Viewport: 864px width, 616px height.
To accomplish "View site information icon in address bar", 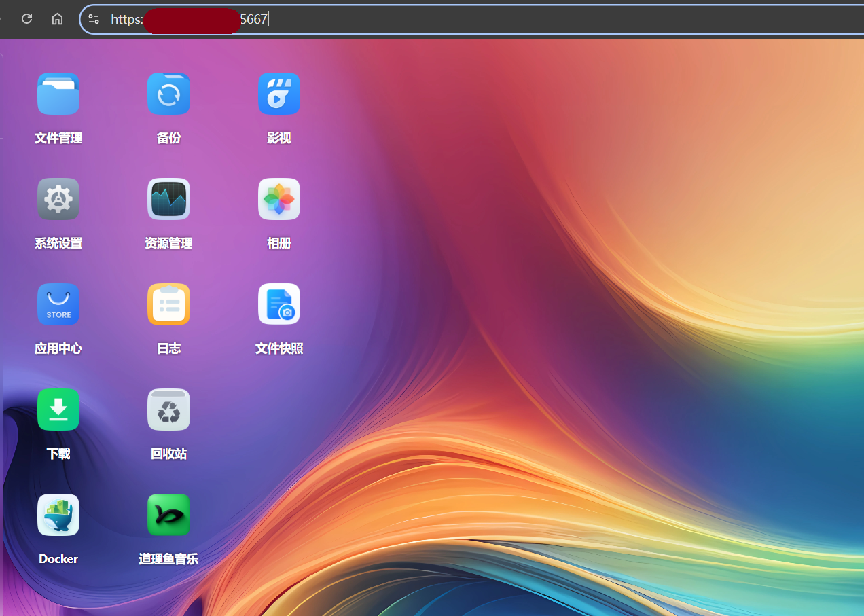I will 94,19.
